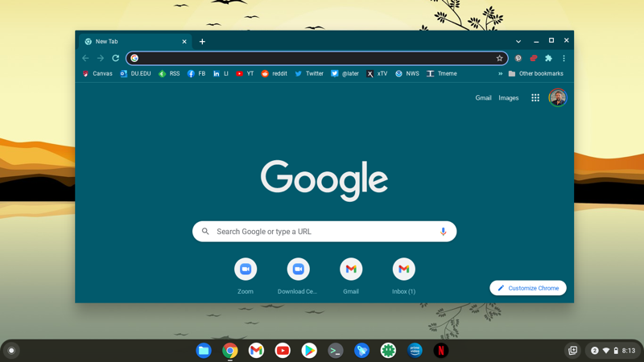Click the Chrome icon on shelf
Viewport: 644px width, 362px height.
(x=230, y=351)
